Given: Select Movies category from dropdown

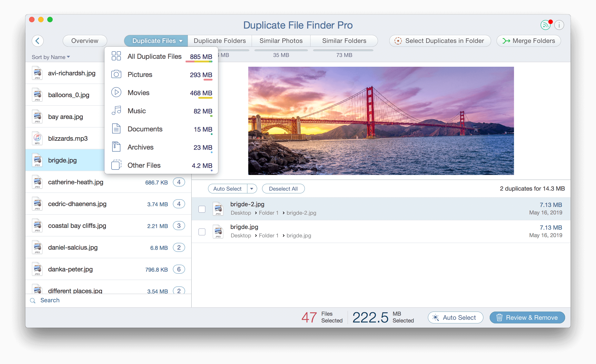Looking at the screenshot, I should pos(138,92).
